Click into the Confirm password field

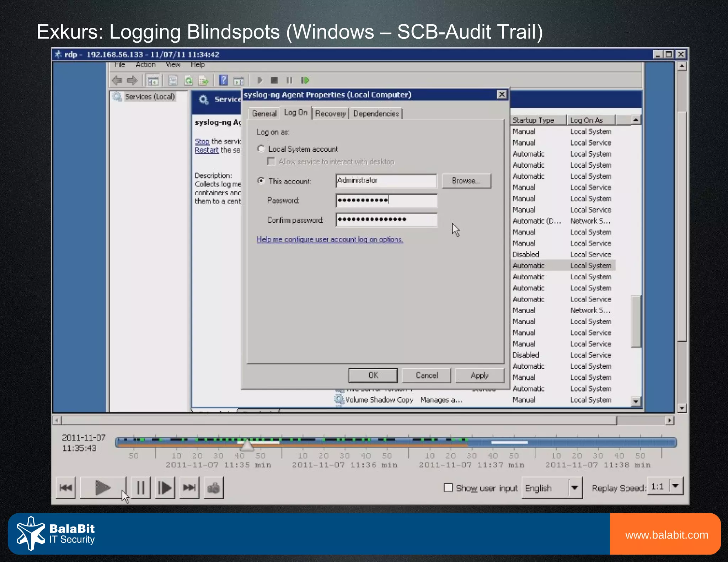(386, 220)
